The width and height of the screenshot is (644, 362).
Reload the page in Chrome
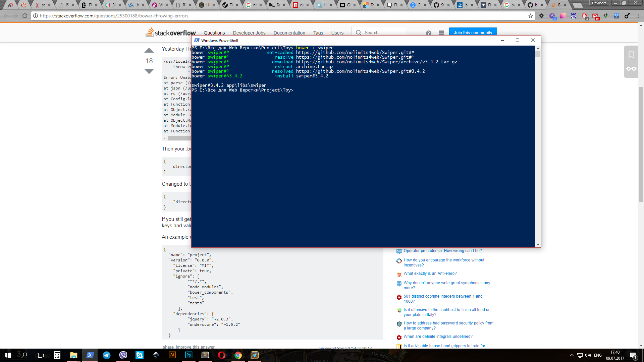(x=24, y=16)
